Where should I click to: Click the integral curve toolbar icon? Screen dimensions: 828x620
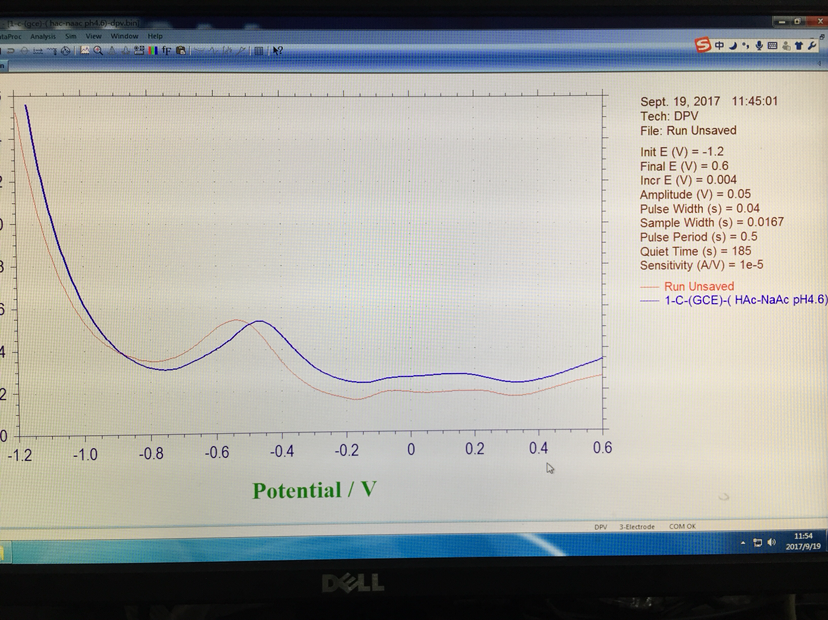(227, 51)
